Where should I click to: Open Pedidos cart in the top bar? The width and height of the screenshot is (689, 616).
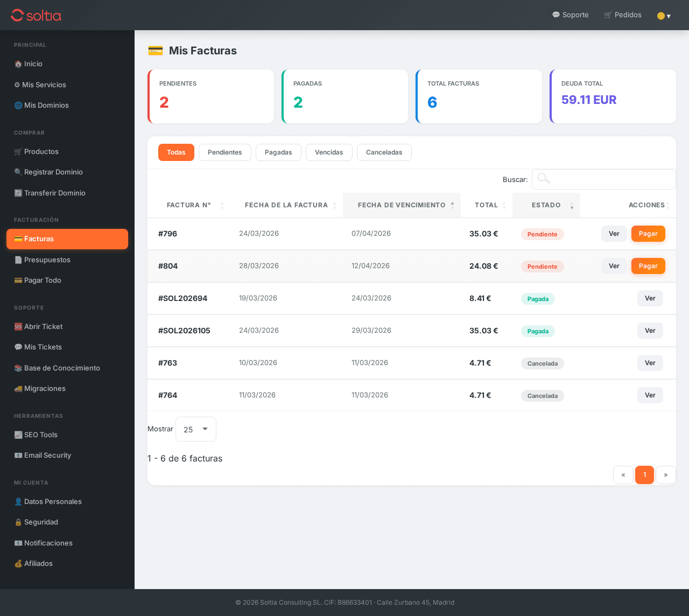623,15
